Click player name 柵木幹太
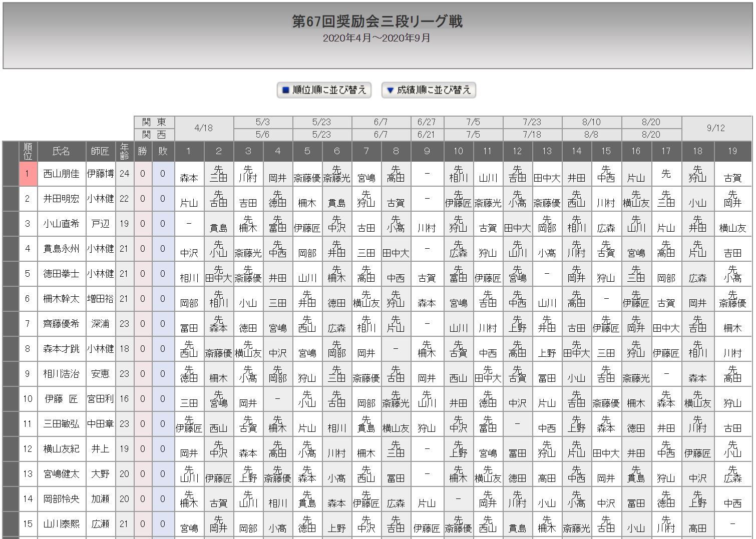Image resolution: width=756 pixels, height=539 pixels. click(x=61, y=299)
